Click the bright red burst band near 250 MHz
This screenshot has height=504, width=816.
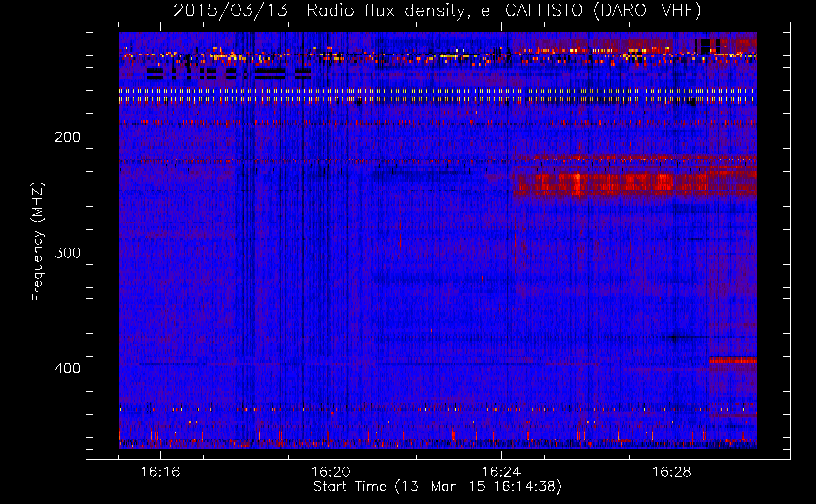[x=635, y=183]
